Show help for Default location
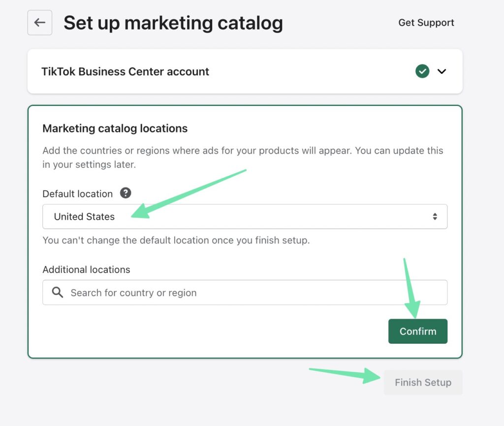The width and height of the screenshot is (504, 426). [126, 193]
